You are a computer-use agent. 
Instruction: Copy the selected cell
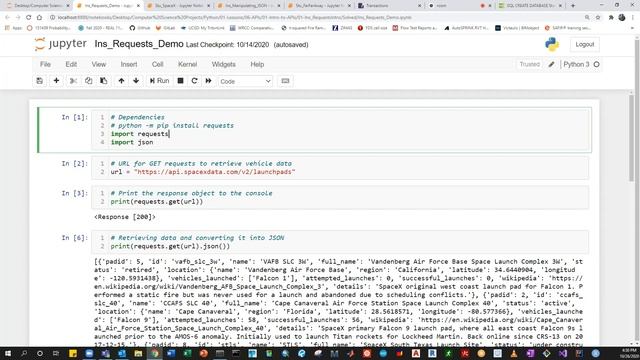click(89, 81)
